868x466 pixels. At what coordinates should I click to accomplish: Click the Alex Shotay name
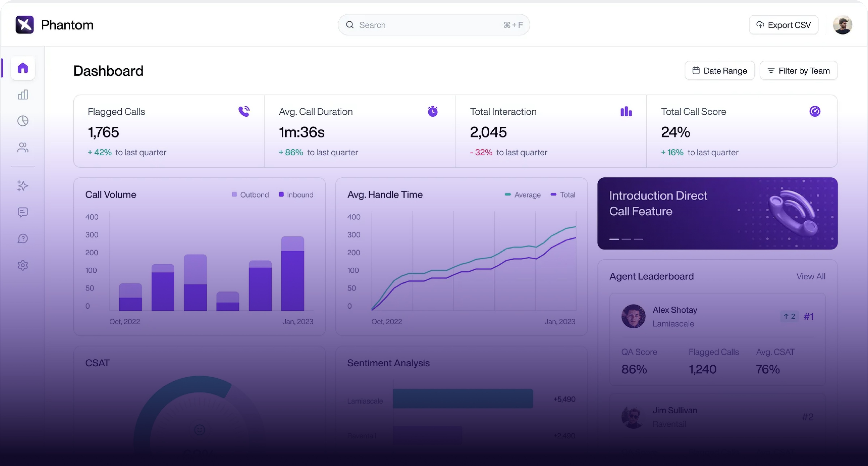point(675,310)
